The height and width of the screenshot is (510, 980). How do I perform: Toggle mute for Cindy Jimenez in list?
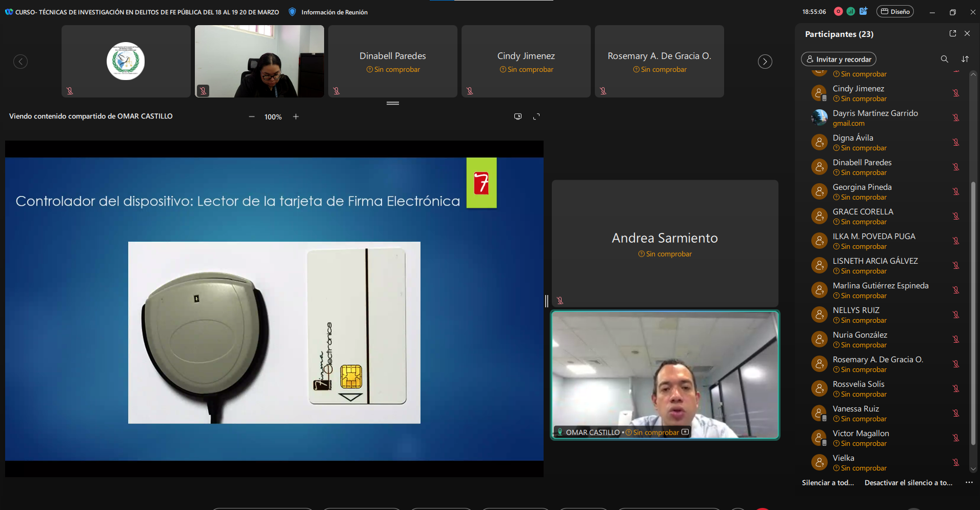click(x=956, y=93)
